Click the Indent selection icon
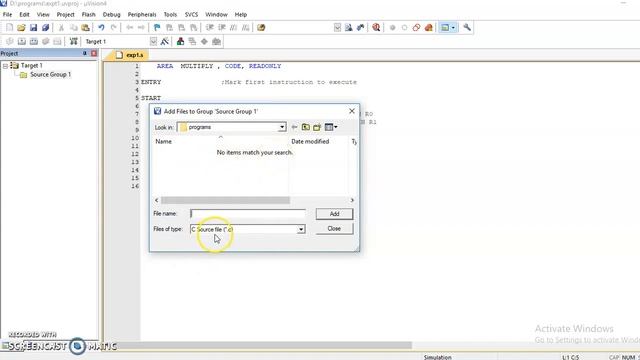This screenshot has height=360, width=640. point(210,28)
